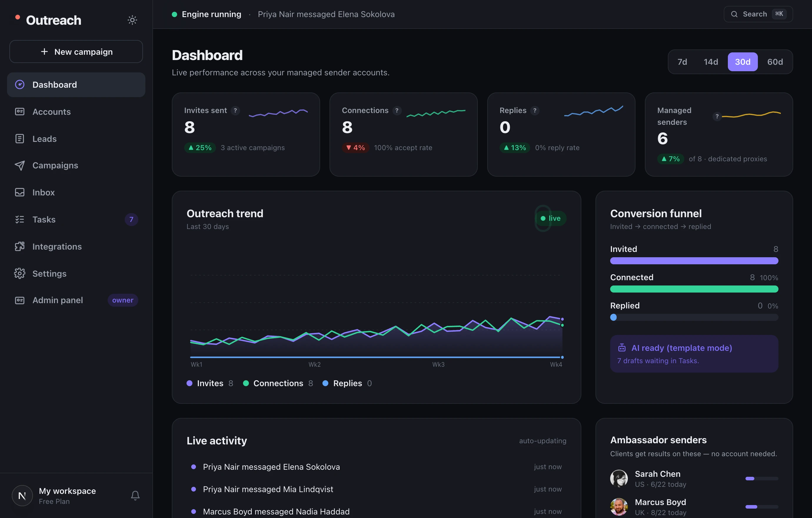
Task: Select the 7d time range
Action: tap(682, 62)
